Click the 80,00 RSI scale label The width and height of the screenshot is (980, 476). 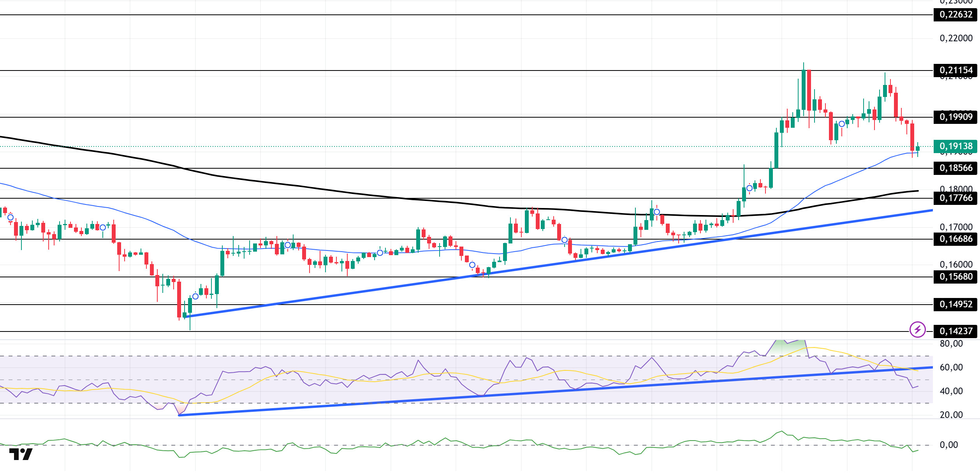[951, 344]
